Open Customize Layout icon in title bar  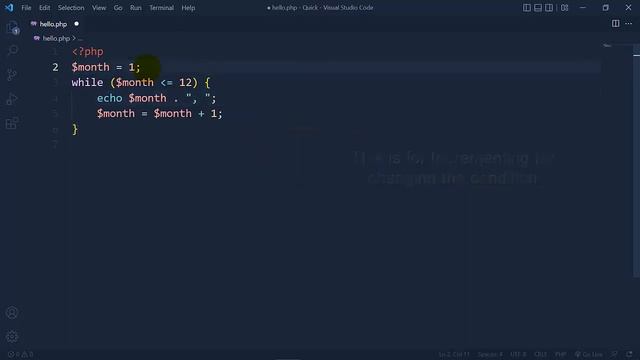(564, 8)
